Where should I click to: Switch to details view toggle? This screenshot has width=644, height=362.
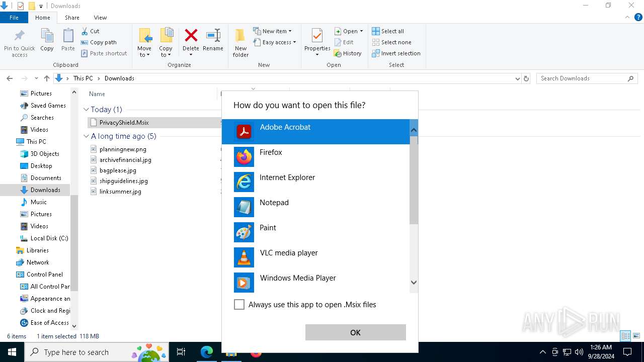point(626,336)
